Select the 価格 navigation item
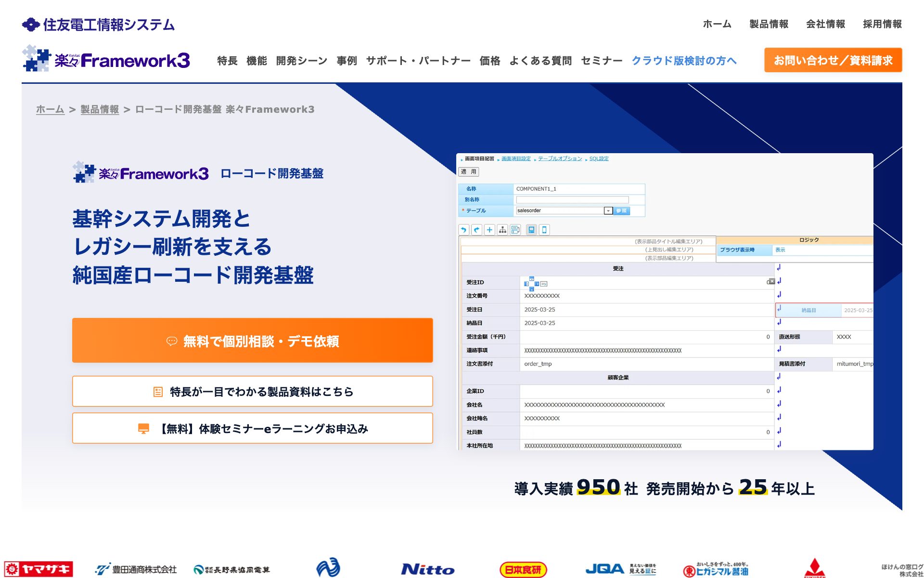 490,61
